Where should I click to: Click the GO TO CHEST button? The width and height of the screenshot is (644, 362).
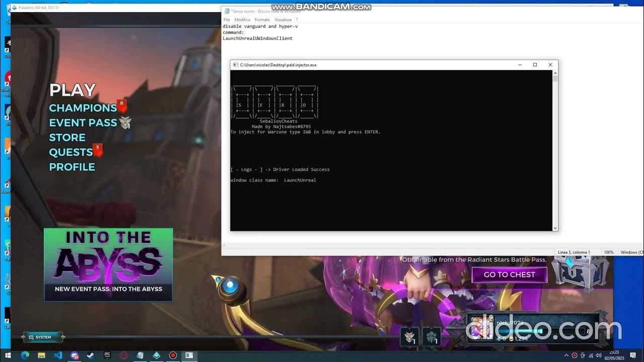[509, 275]
